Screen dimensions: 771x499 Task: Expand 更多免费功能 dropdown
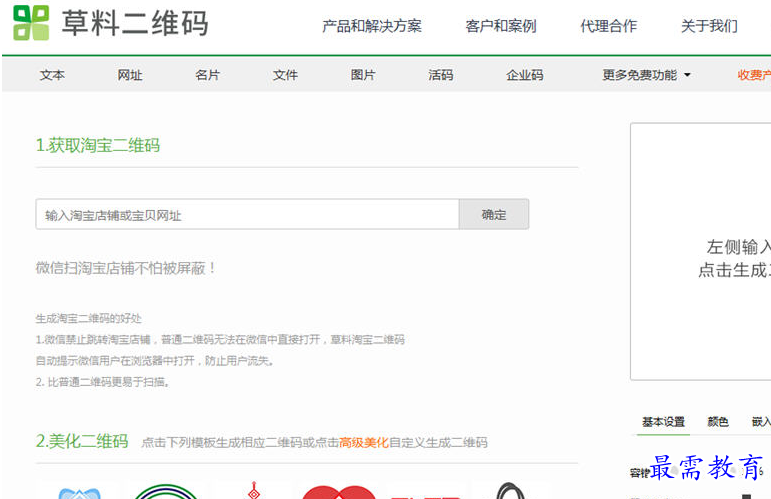[646, 75]
